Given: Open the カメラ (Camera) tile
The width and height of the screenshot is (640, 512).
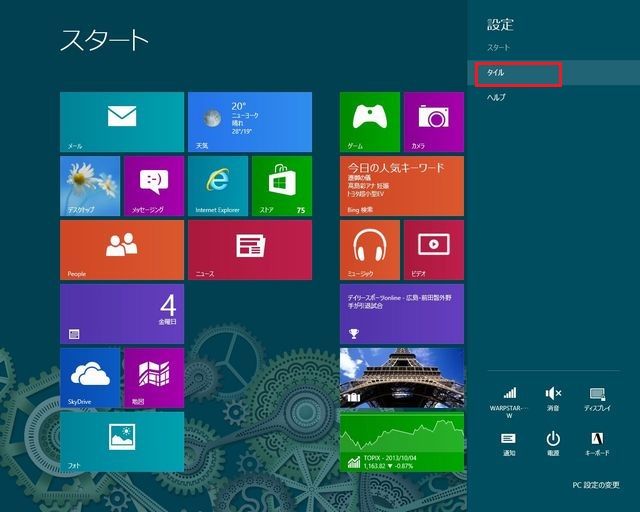Looking at the screenshot, I should coord(434,122).
